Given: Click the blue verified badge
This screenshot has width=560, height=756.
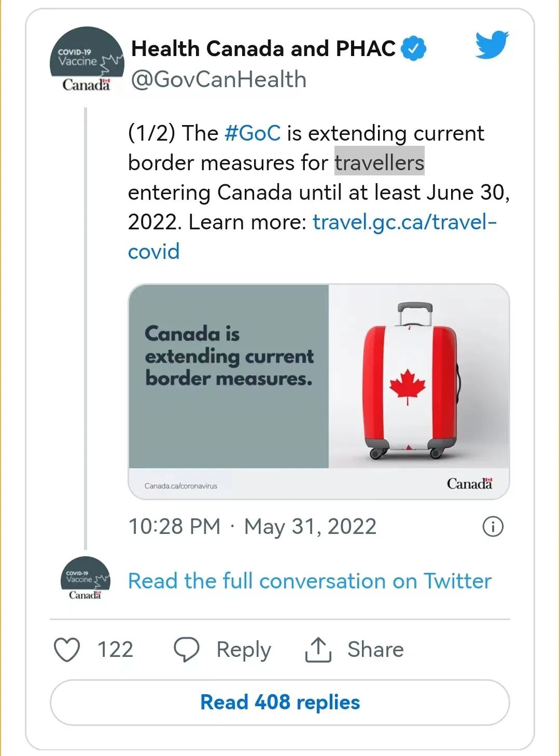Looking at the screenshot, I should (414, 49).
